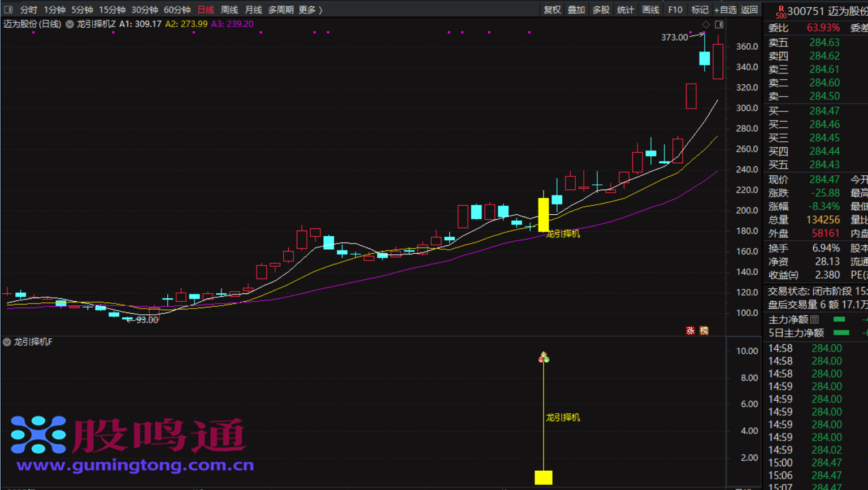Click the 画线 drawing tool button

click(650, 10)
